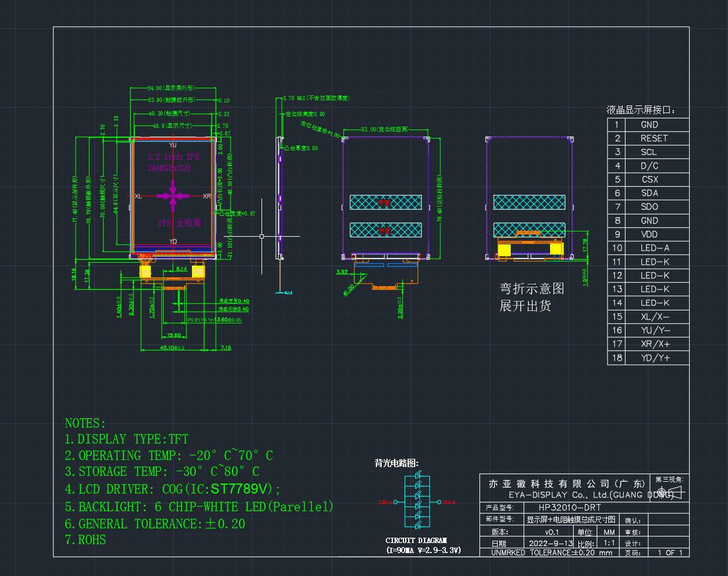Click the OPERATING TEMP note line

pyautogui.click(x=169, y=455)
